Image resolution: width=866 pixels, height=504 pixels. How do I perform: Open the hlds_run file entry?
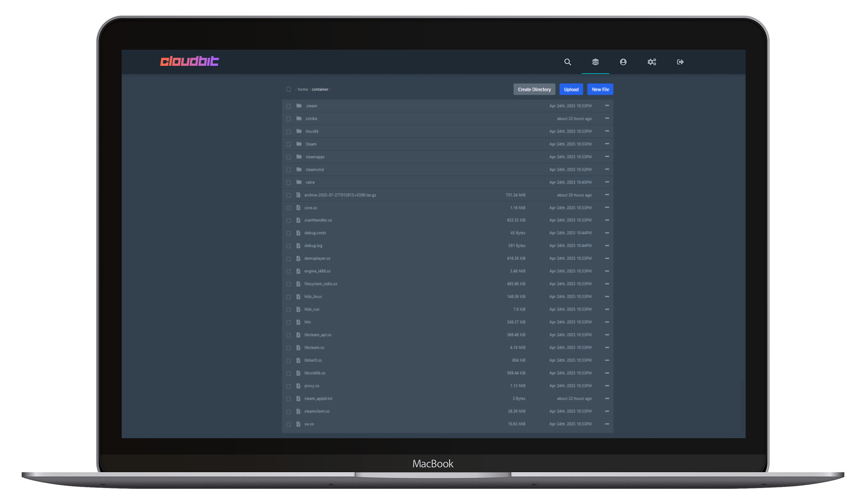coord(312,310)
